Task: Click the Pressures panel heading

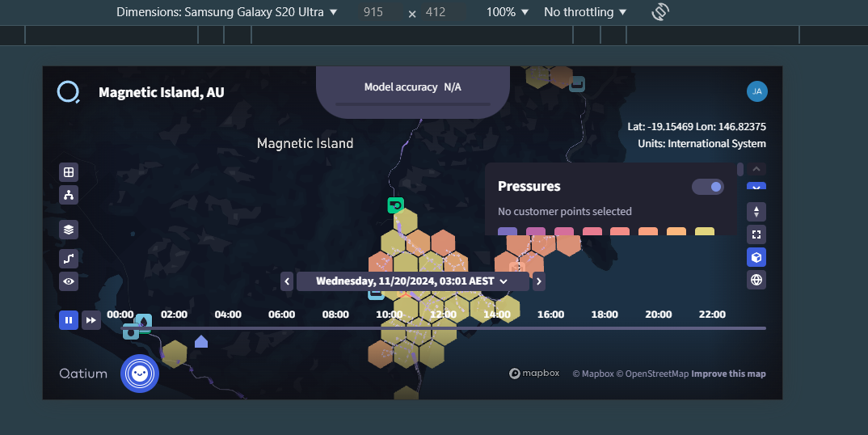Action: click(x=529, y=186)
